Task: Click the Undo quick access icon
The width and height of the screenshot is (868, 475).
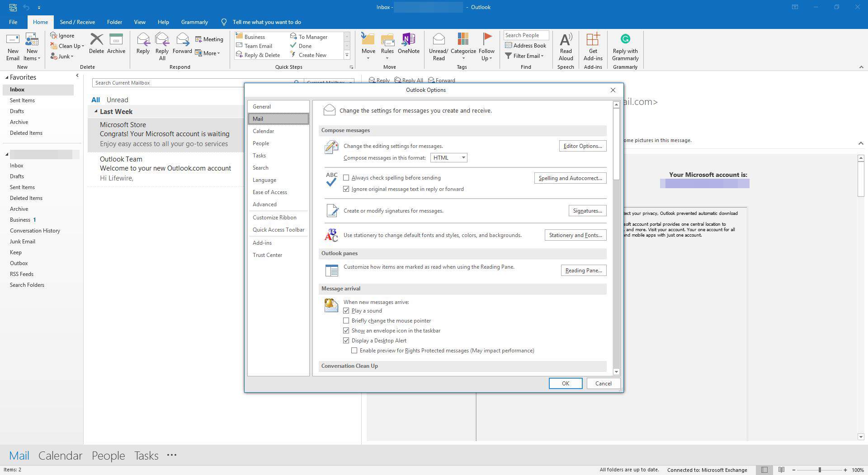Action: 26,7
